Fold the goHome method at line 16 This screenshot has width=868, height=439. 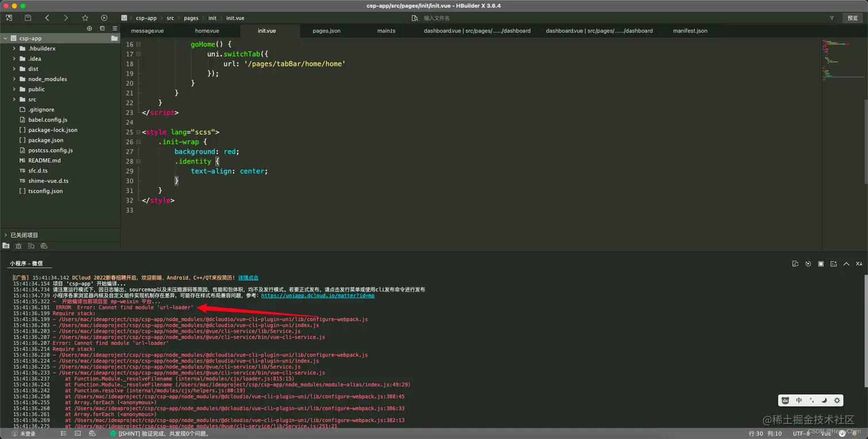point(138,44)
